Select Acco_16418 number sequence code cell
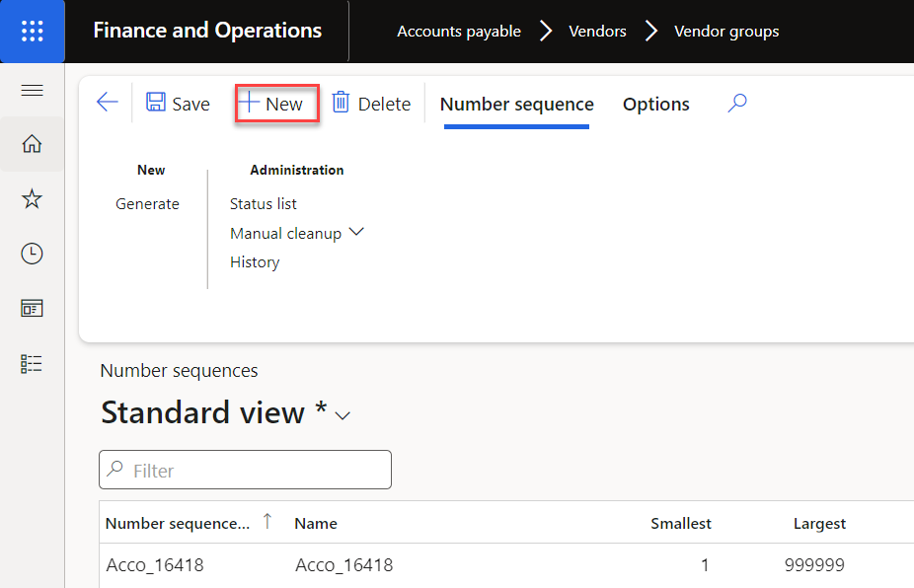The width and height of the screenshot is (914, 588). pyautogui.click(x=155, y=564)
